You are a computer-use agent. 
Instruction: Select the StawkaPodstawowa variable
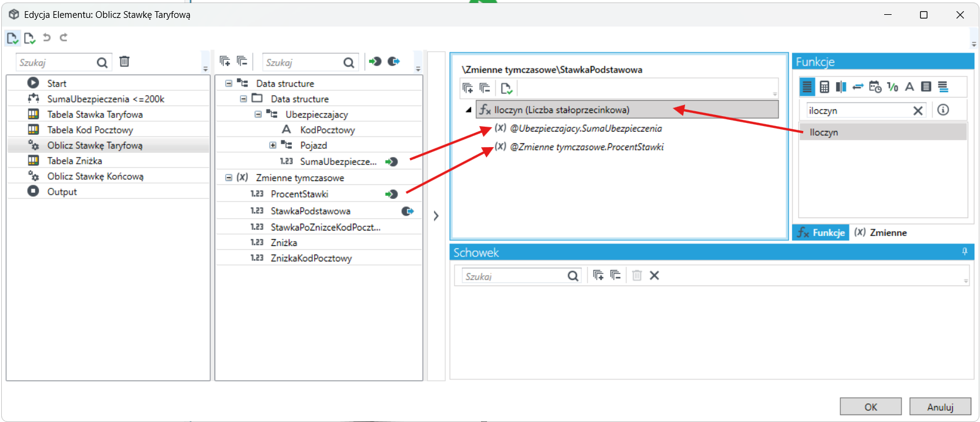[310, 211]
